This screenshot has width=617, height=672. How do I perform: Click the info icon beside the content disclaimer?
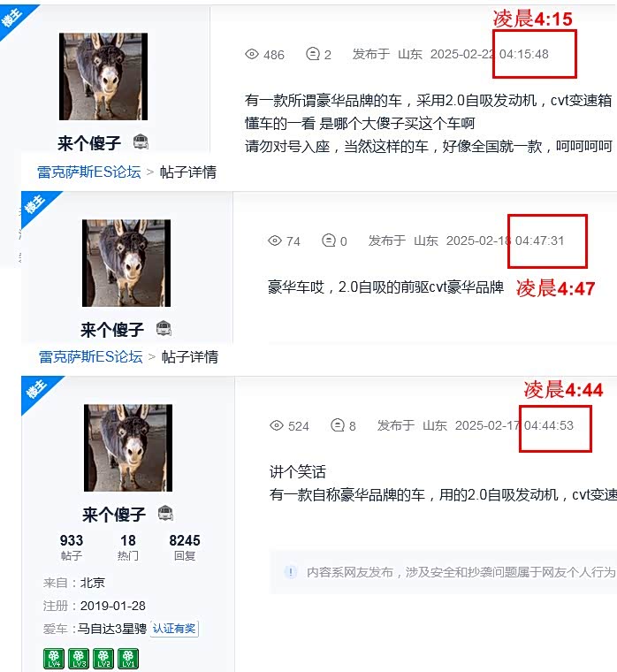(291, 572)
